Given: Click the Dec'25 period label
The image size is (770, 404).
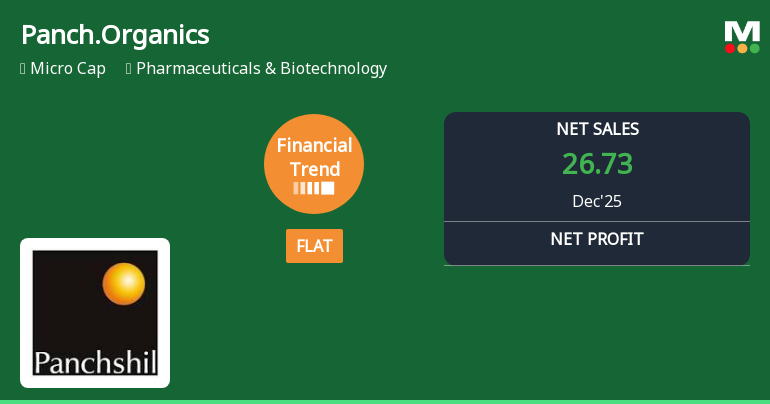Looking at the screenshot, I should tap(597, 201).
